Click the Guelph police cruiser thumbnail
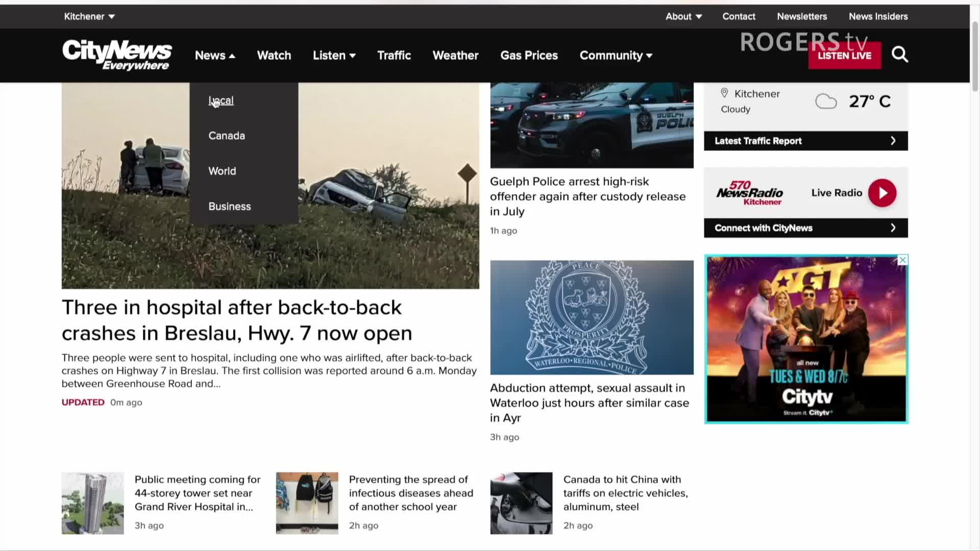 tap(592, 125)
